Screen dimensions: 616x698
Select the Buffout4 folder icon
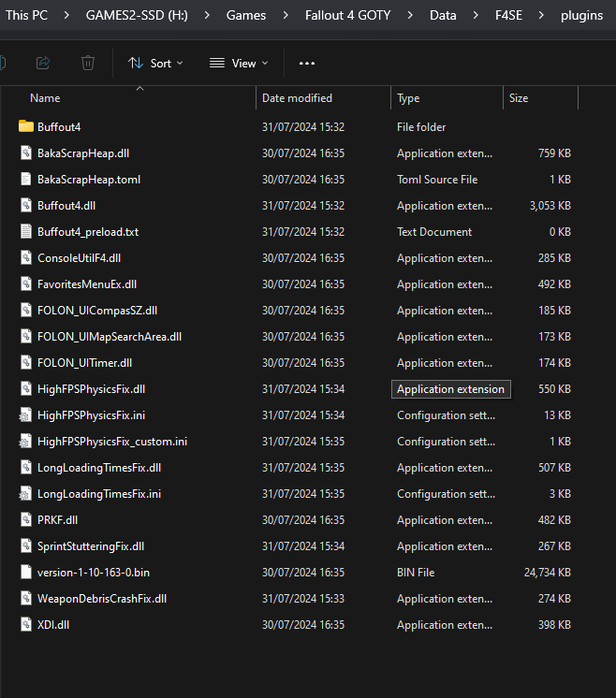coord(26,127)
